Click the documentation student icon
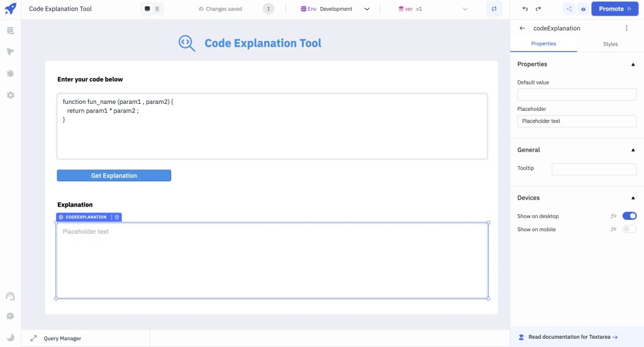This screenshot has width=644, height=347. [x=521, y=337]
